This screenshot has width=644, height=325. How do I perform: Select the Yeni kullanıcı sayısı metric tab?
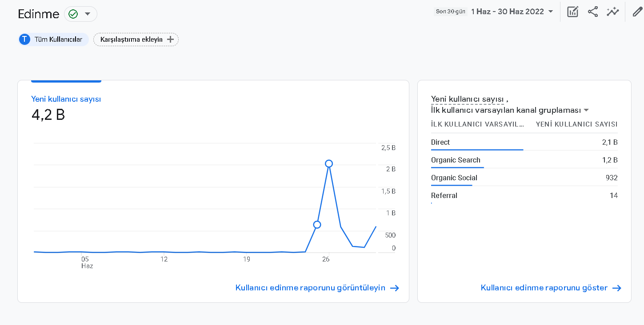[66, 99]
